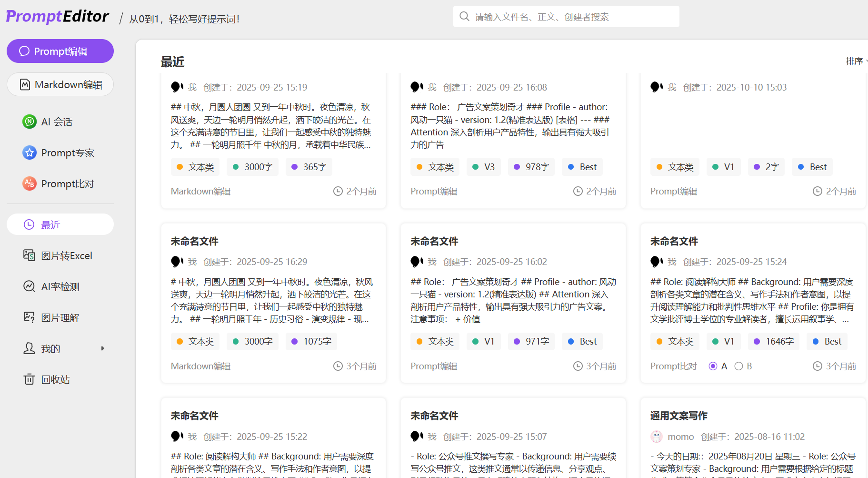Click the Prompt编辑 button
Image resolution: width=868 pixels, height=478 pixels.
coord(60,51)
